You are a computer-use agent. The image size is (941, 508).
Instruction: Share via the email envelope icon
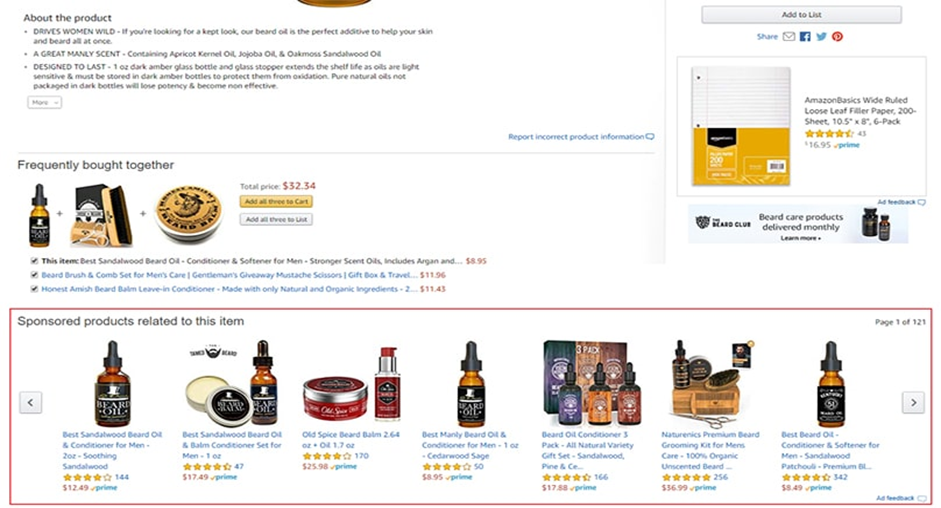coord(789,37)
